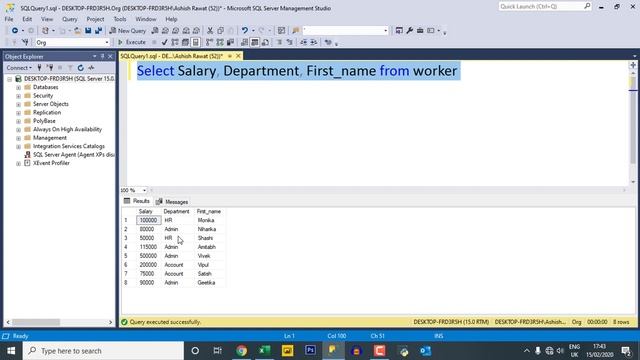640x360 pixels.
Task: Expand the Security folder node
Action: [18, 96]
